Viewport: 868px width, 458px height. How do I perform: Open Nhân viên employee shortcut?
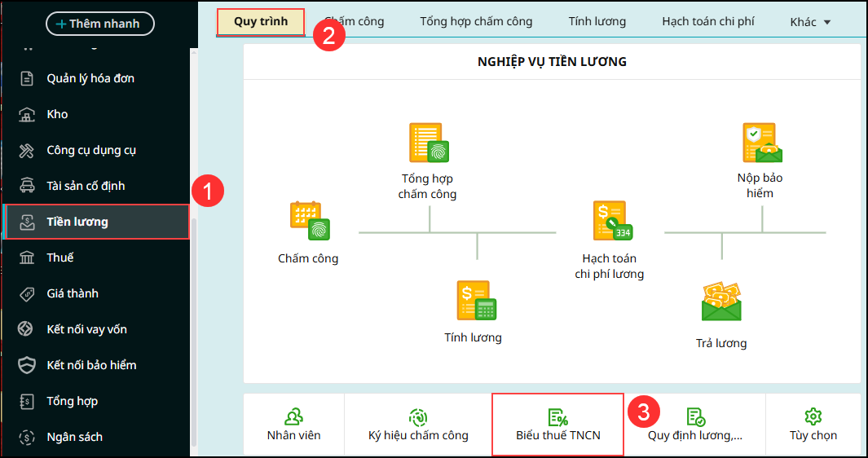(x=294, y=425)
